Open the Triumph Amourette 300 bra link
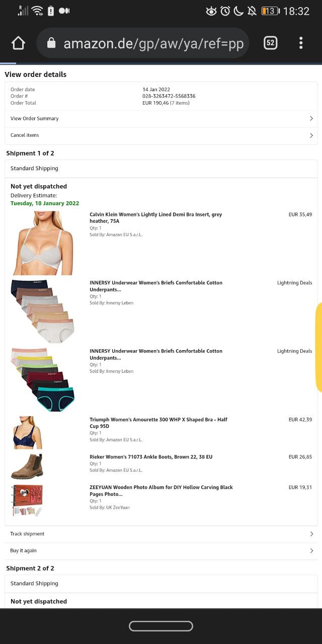The height and width of the screenshot is (644, 322). click(x=158, y=423)
